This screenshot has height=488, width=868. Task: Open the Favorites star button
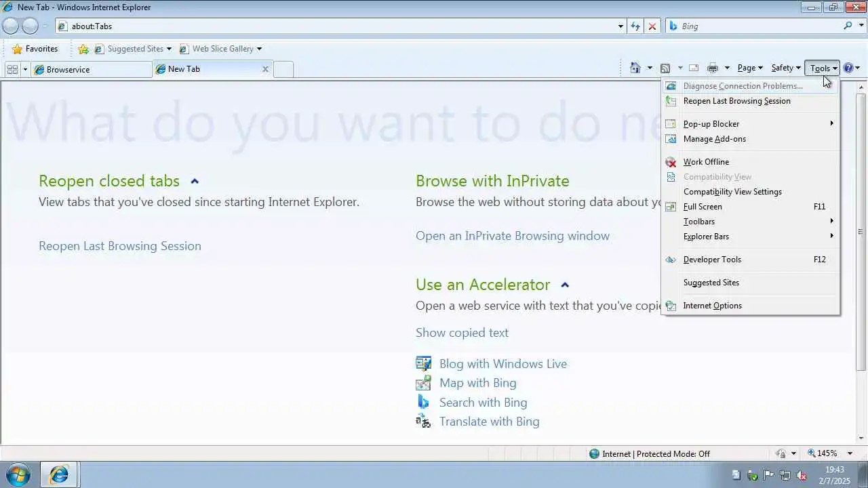[x=35, y=49]
